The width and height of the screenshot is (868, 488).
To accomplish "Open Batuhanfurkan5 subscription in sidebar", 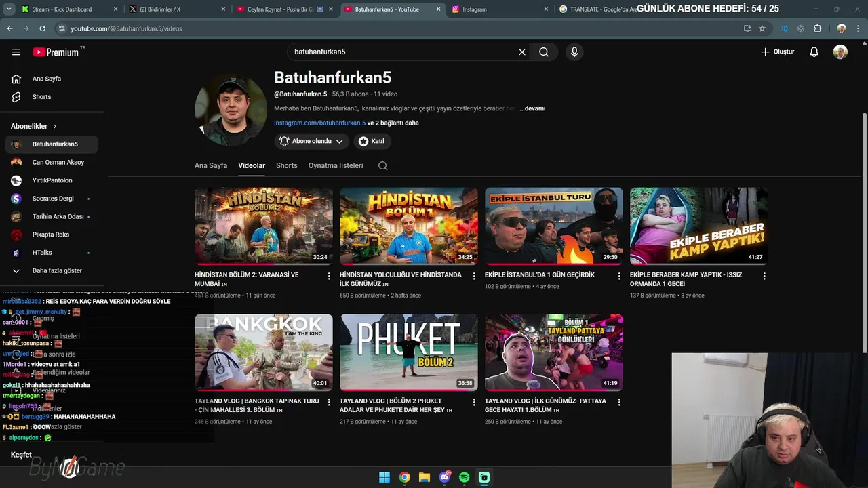I will pos(52,144).
